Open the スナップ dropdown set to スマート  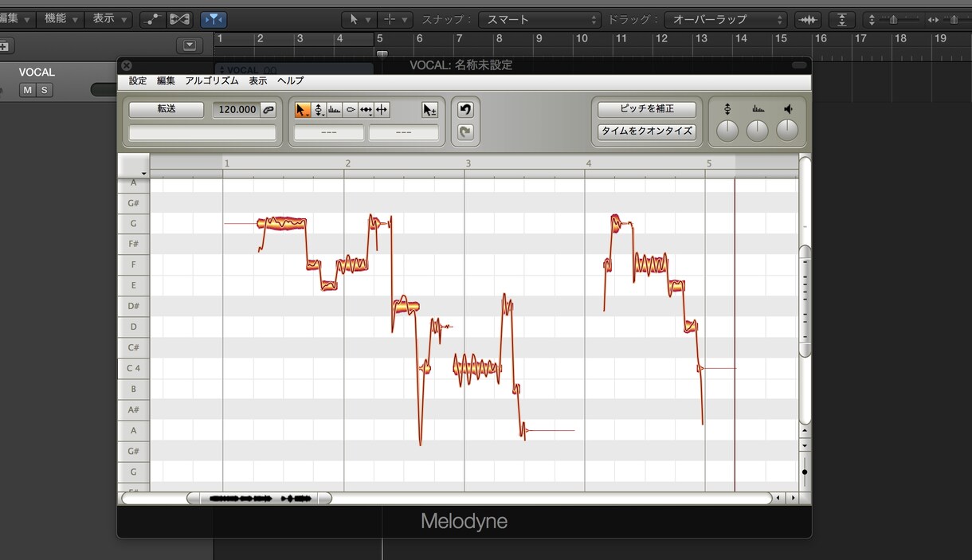click(x=539, y=19)
